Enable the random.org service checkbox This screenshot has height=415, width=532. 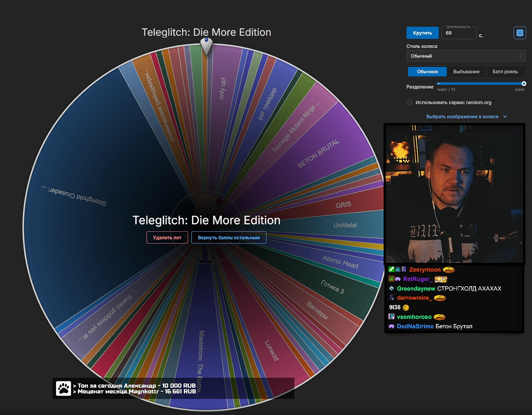409,103
